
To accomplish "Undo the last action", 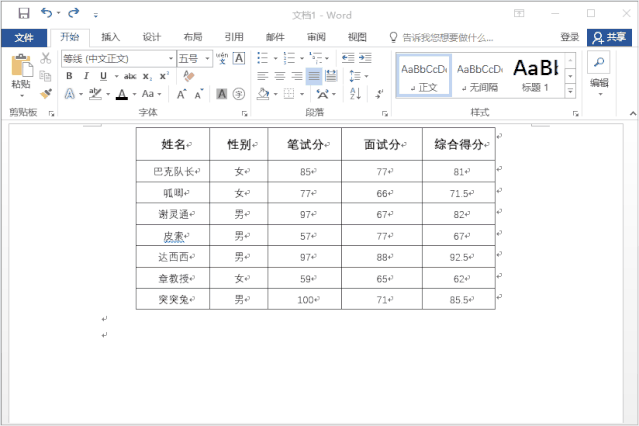I will 46,14.
